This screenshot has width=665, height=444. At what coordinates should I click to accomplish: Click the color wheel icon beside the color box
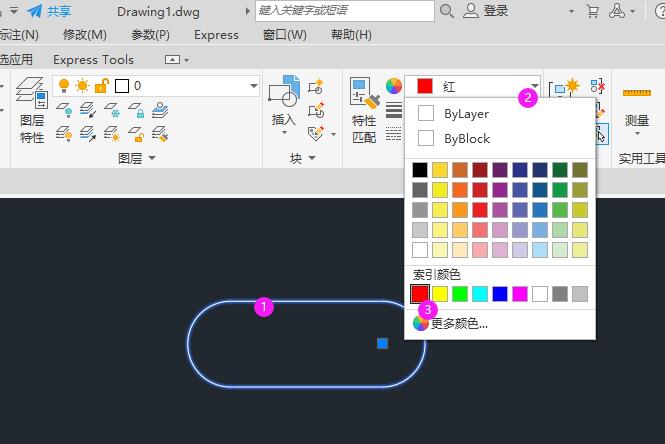[x=394, y=86]
